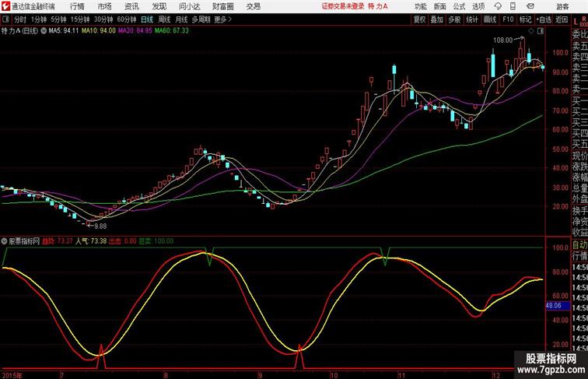Switch to 1分钟 period tab
The image size is (588, 379).
[x=39, y=19]
